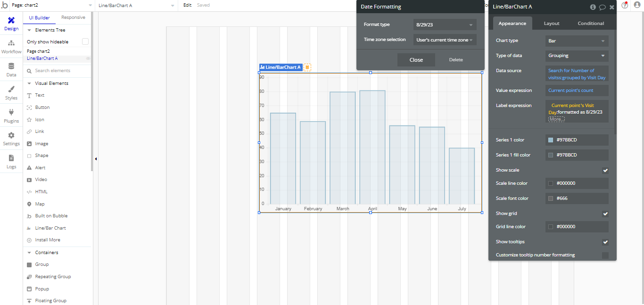The width and height of the screenshot is (644, 305).
Task: Select the Appearance tab
Action: pyautogui.click(x=512, y=24)
